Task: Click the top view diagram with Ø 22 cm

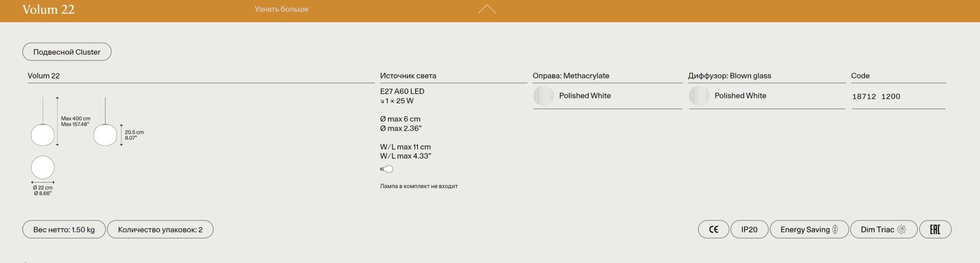Action: (43, 168)
